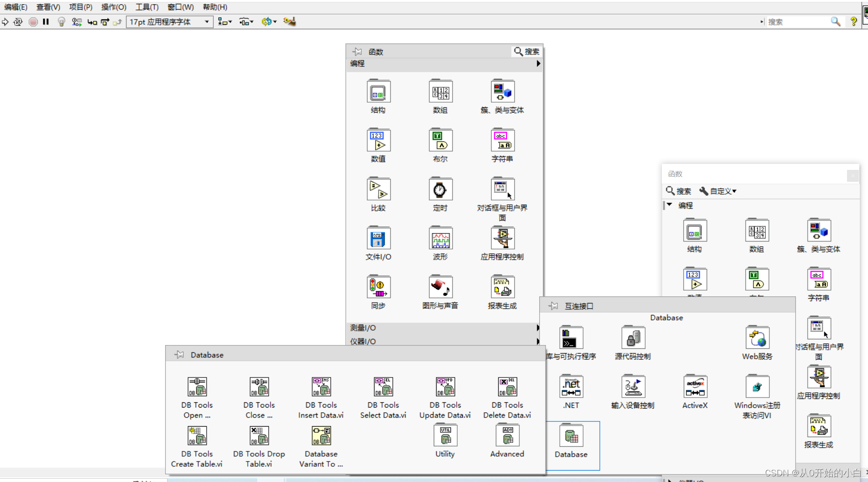Click the pause execution toggle
Image resolution: width=868 pixels, height=482 pixels.
pos(46,21)
